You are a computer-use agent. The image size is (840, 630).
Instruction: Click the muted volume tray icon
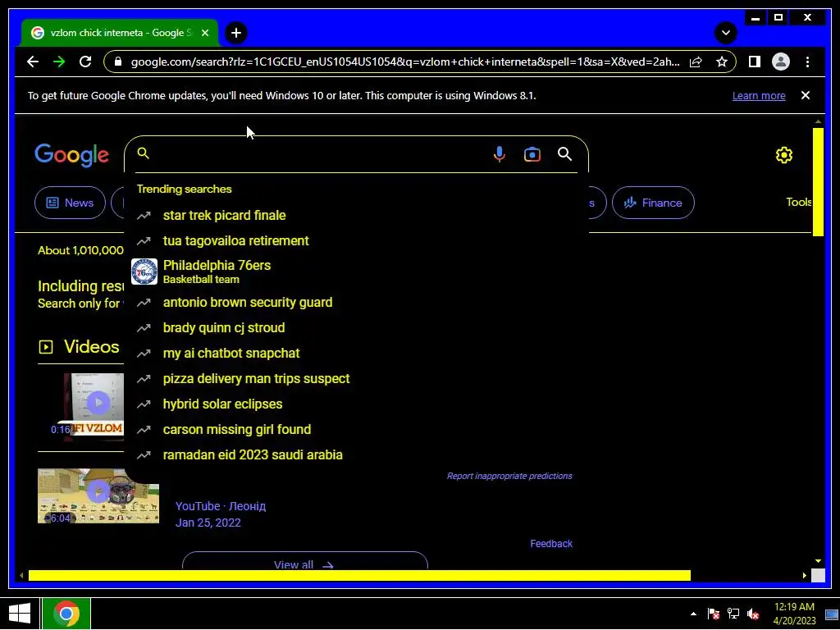tap(753, 614)
